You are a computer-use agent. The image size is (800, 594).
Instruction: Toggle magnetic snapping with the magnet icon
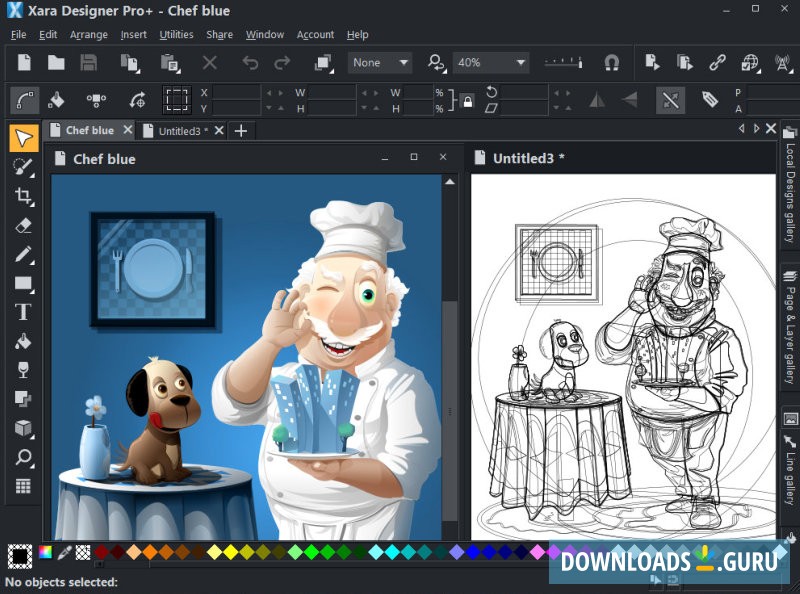612,62
